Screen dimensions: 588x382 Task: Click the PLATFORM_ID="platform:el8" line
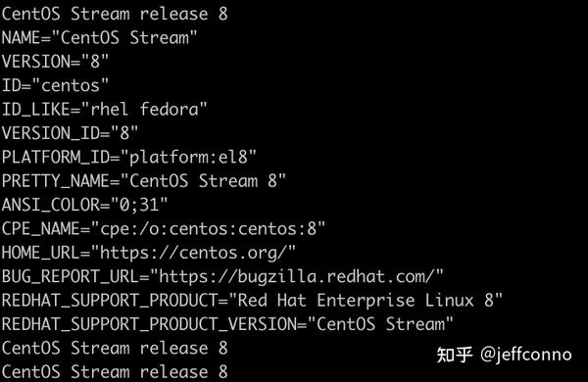pyautogui.click(x=129, y=157)
